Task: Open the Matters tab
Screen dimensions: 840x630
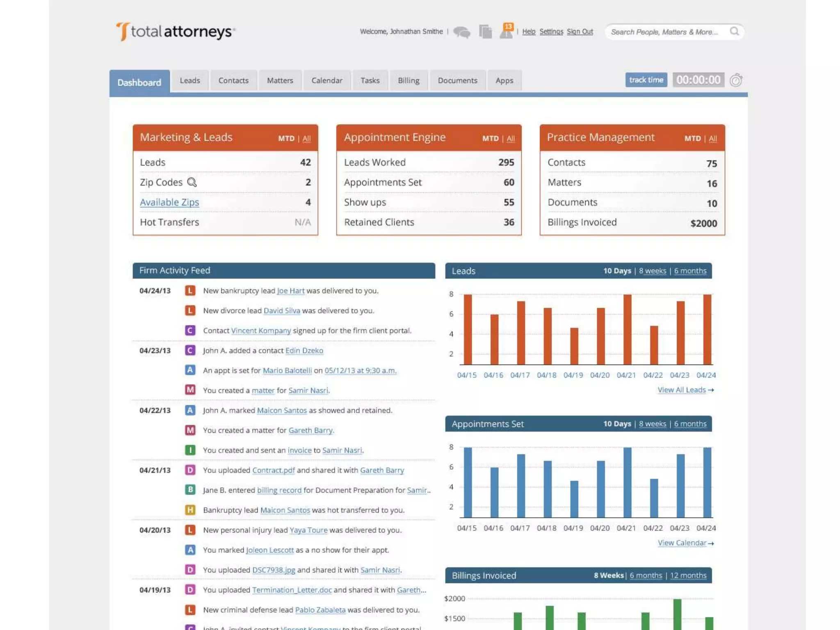Action: pos(280,80)
